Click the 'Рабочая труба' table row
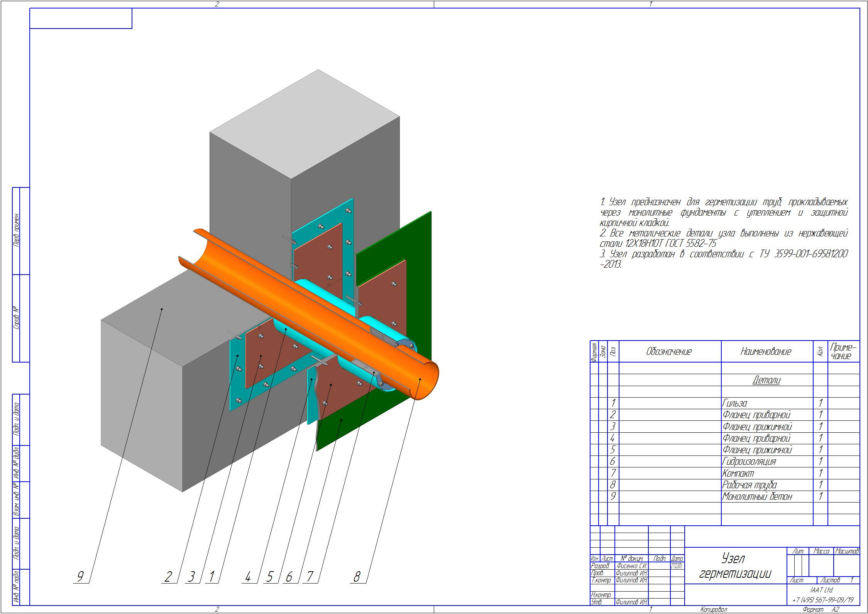This screenshot has height=614, width=868. (x=725, y=485)
